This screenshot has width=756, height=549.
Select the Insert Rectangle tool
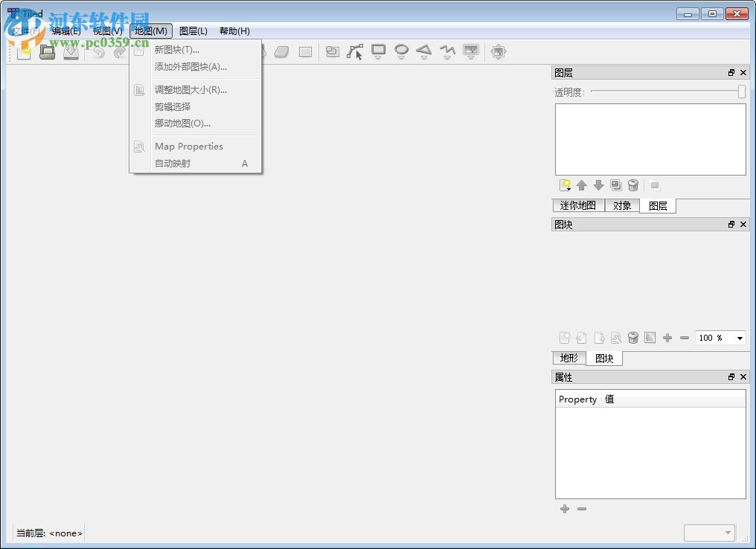(x=379, y=51)
